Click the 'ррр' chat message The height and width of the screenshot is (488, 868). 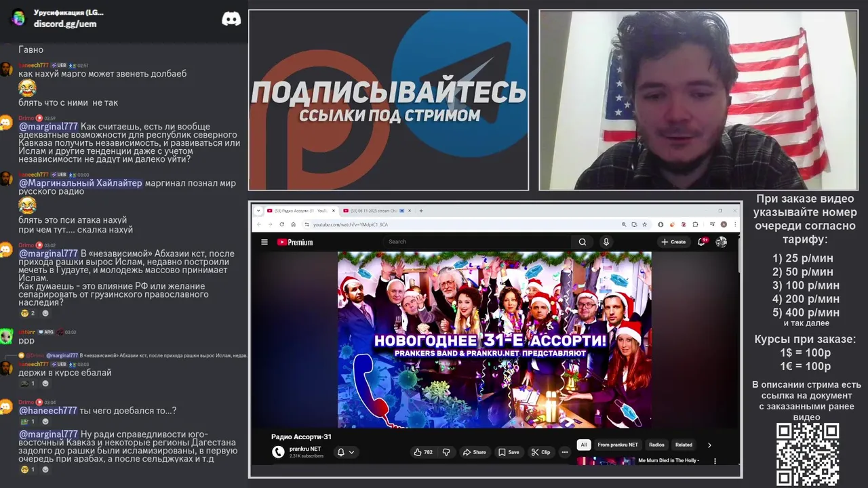[x=26, y=340]
